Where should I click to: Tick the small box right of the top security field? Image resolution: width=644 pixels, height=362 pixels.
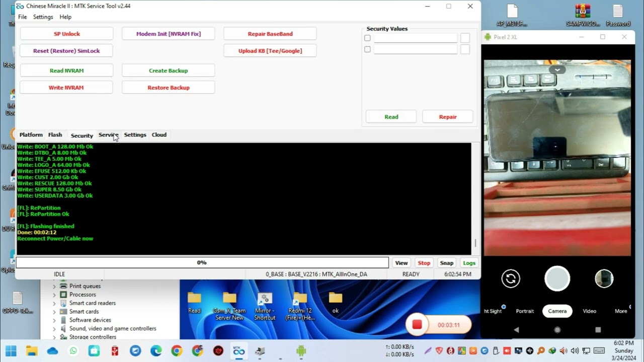(465, 38)
